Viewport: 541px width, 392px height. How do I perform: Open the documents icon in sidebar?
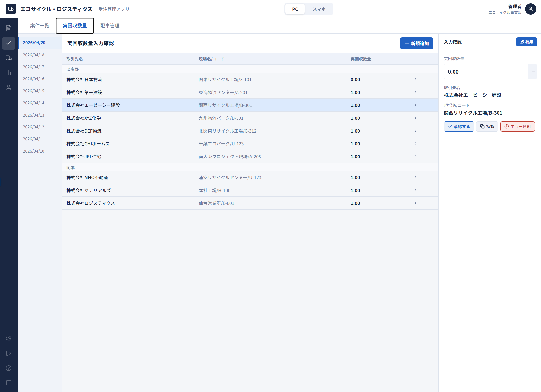pyautogui.click(x=9, y=28)
